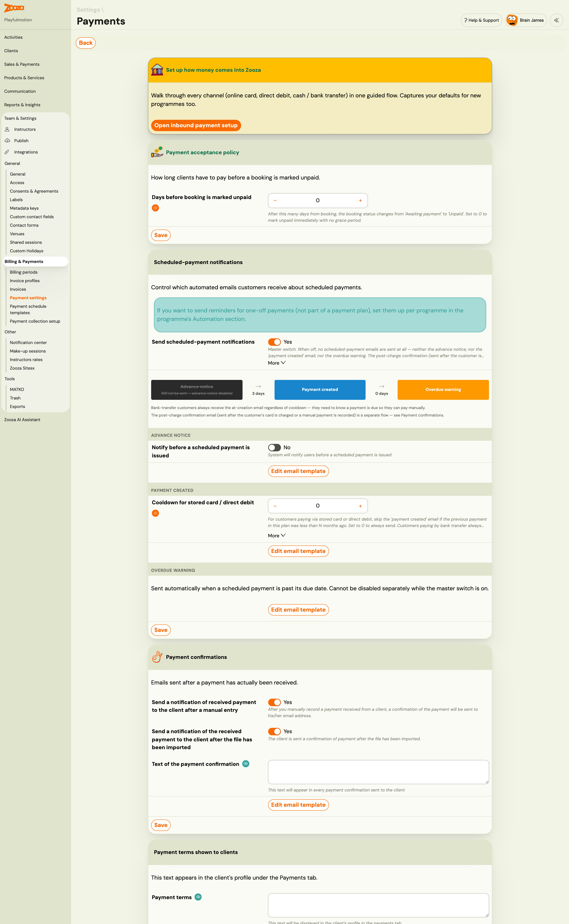Viewport: 569px width, 924px height.
Task: Edit email template for Advance notice
Action: (x=298, y=471)
